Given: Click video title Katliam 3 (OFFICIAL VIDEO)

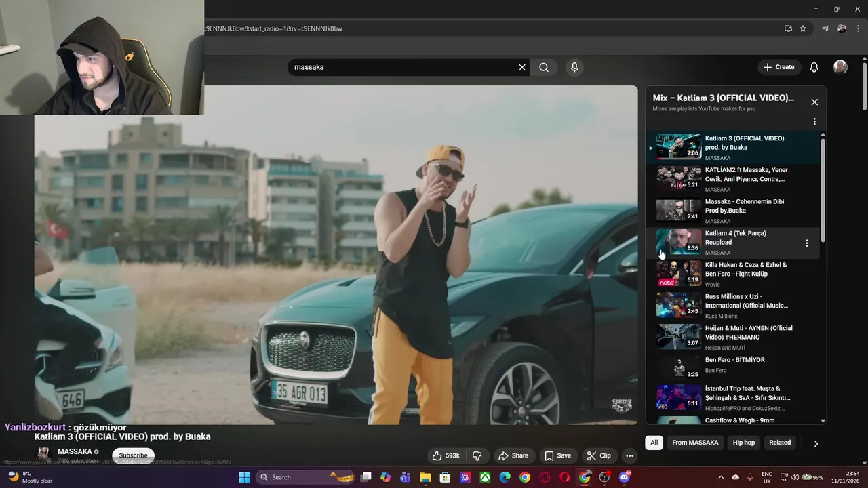Looking at the screenshot, I should click(x=123, y=436).
